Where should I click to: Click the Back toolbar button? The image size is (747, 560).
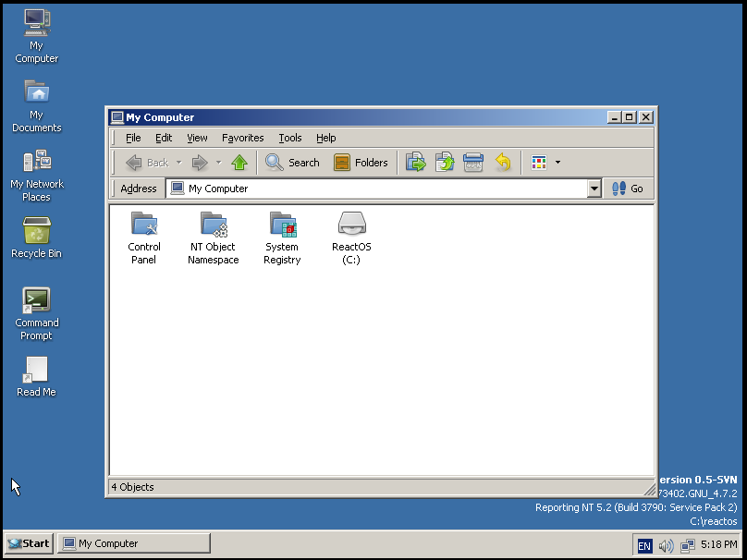[147, 163]
